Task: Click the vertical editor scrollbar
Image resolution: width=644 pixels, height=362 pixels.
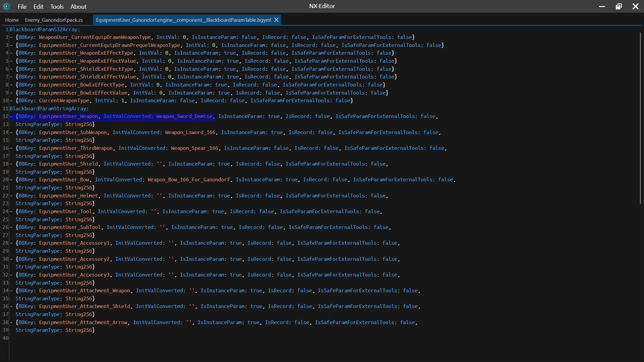Action: pyautogui.click(x=640, y=117)
